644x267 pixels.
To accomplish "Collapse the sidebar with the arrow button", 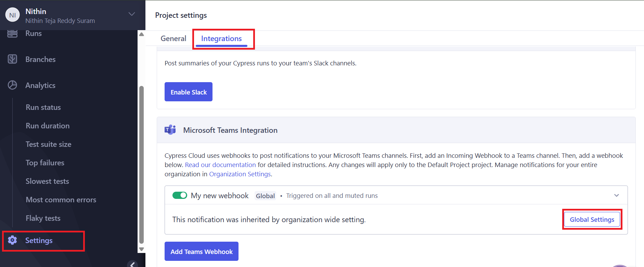I will (x=132, y=264).
